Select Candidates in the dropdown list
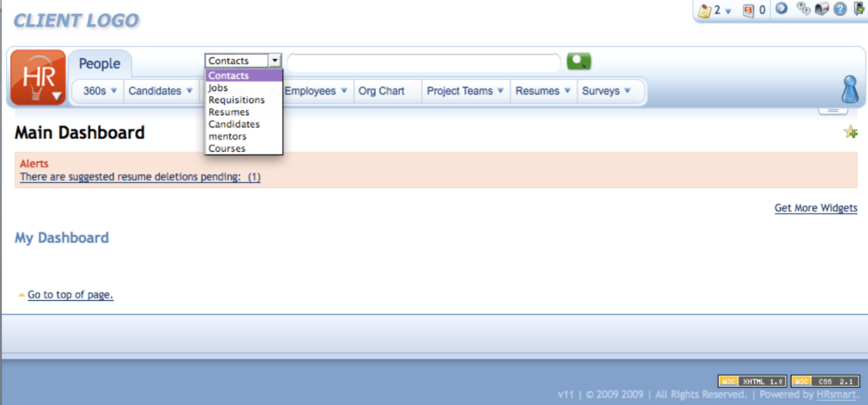 (244, 125)
